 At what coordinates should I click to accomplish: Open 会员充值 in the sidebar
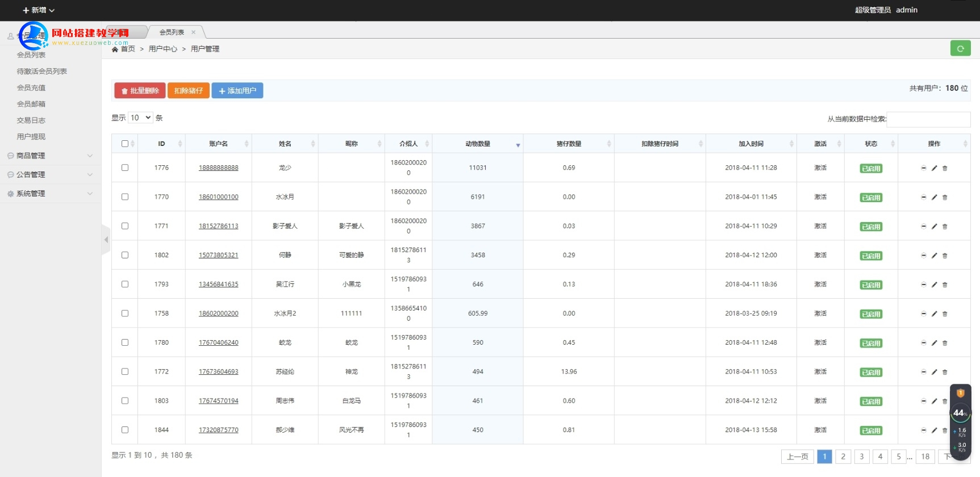coord(31,87)
